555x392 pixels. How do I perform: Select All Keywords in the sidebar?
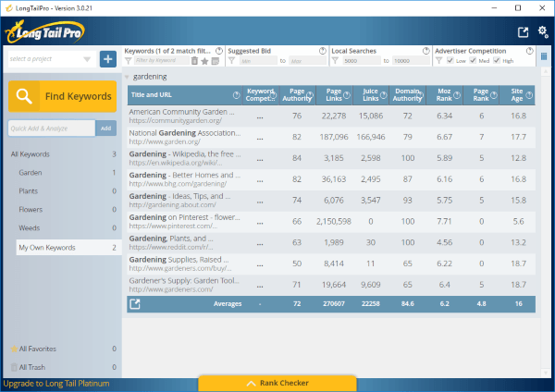click(x=63, y=154)
